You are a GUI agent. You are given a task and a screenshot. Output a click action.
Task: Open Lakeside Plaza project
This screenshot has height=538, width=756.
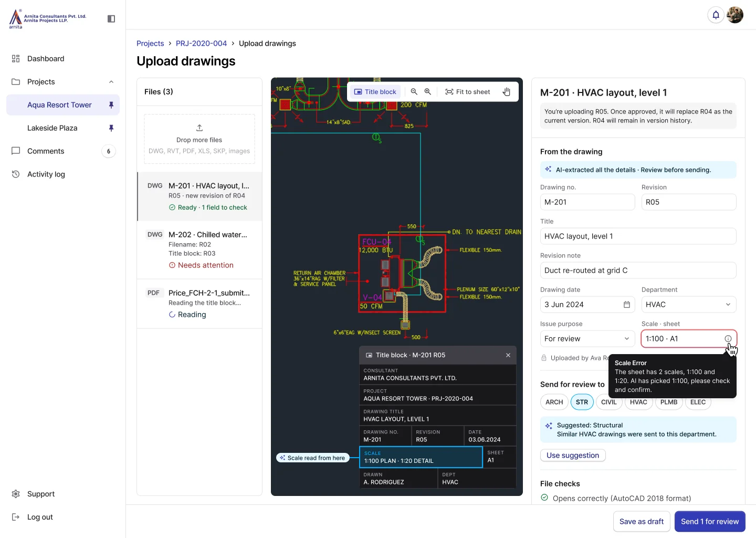click(x=63, y=128)
